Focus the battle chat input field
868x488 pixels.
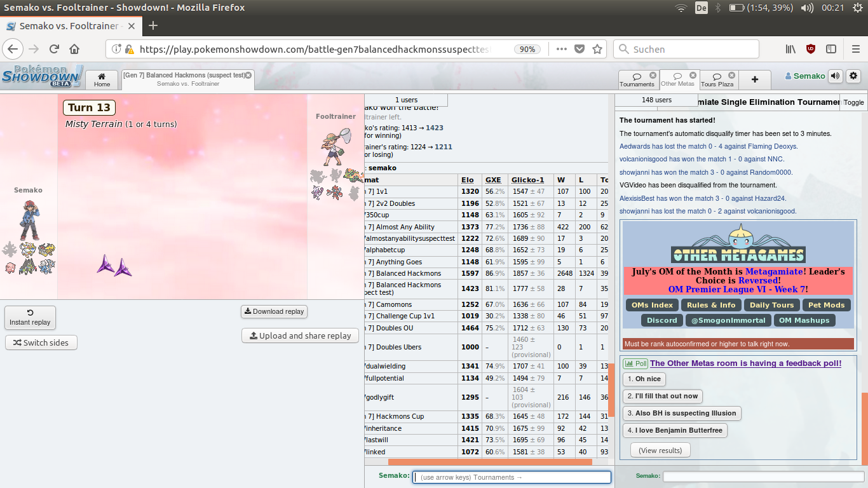click(512, 477)
